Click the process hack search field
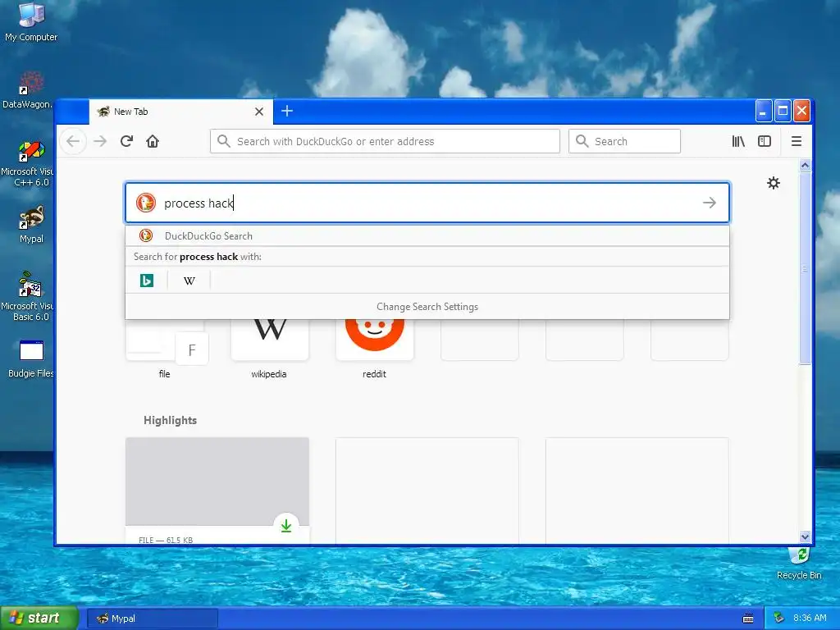The height and width of the screenshot is (630, 840). [427, 203]
